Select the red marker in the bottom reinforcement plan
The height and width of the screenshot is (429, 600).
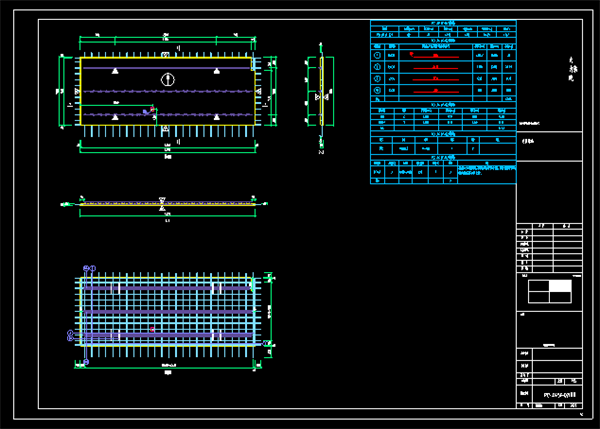[x=152, y=329]
